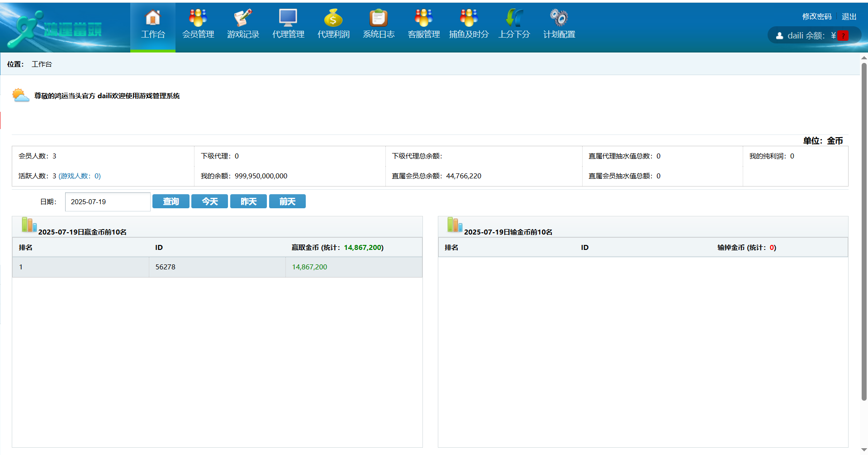Open the 工作台 home icon
868x455 pixels.
153,19
